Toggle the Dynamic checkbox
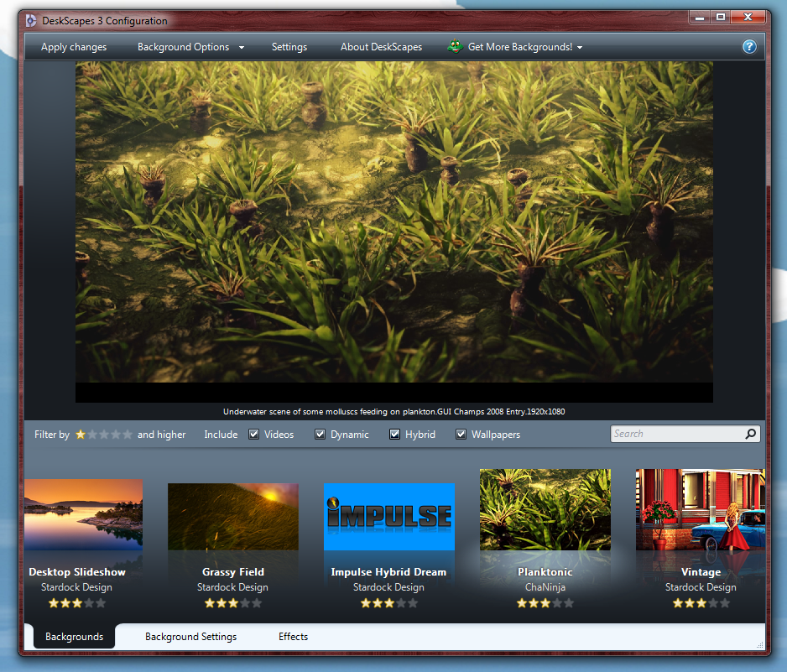The image size is (787, 672). tap(320, 434)
